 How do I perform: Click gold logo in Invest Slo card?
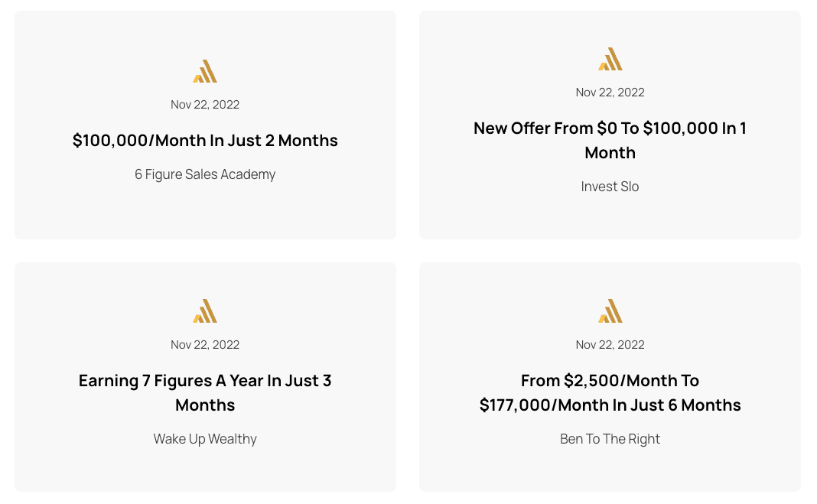(610, 59)
